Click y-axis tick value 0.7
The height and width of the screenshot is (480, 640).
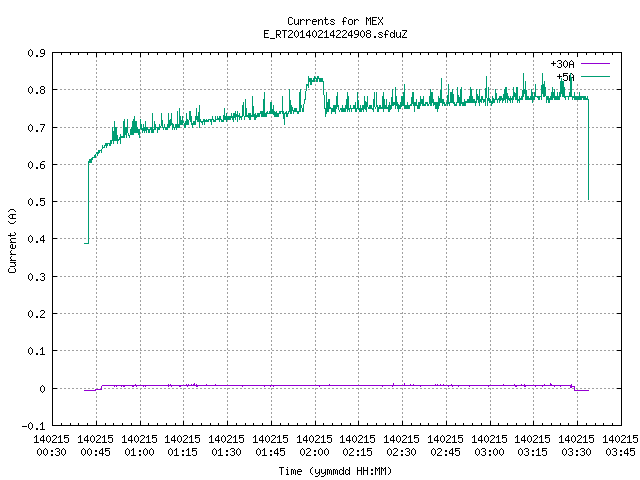pos(36,128)
